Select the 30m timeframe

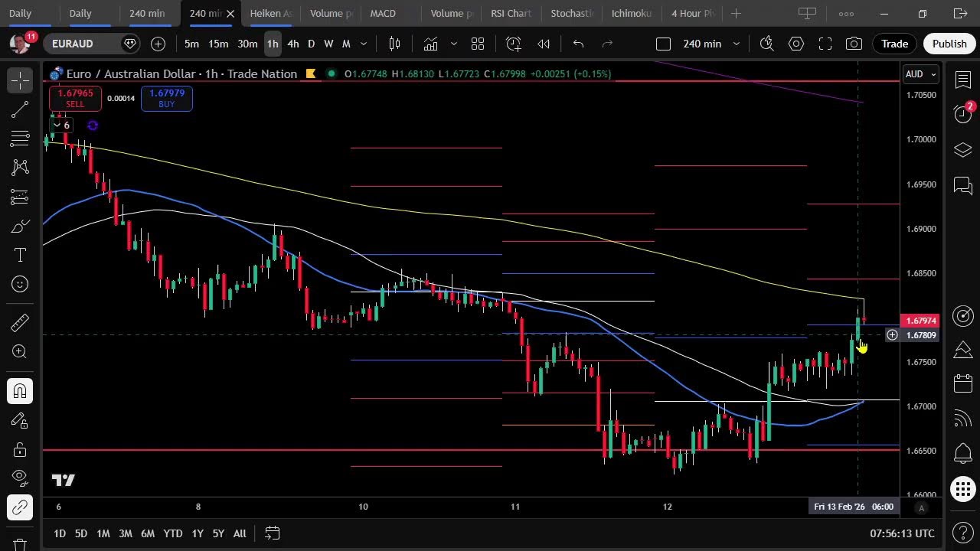(247, 44)
